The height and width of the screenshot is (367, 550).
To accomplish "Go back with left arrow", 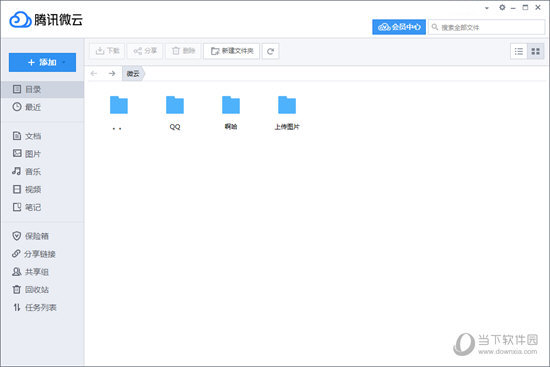I will (94, 73).
